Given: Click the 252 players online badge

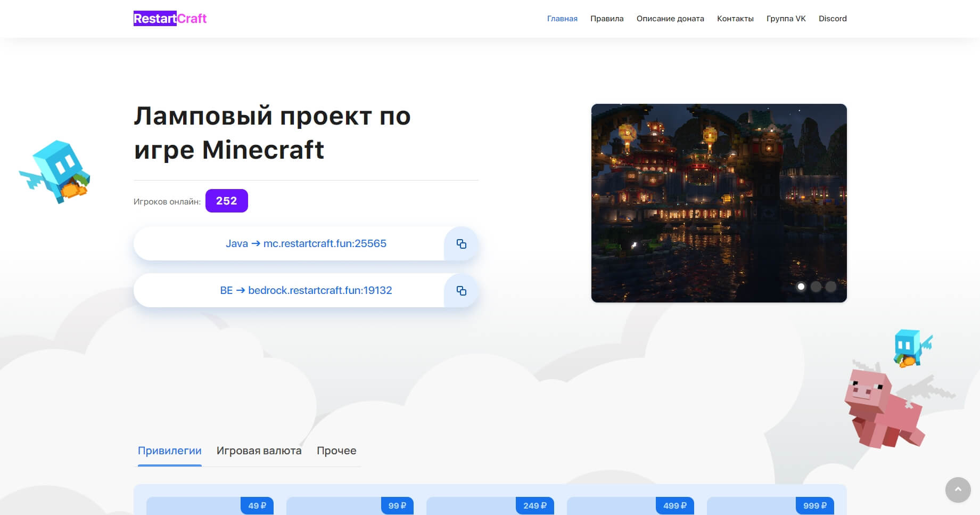Looking at the screenshot, I should (227, 201).
